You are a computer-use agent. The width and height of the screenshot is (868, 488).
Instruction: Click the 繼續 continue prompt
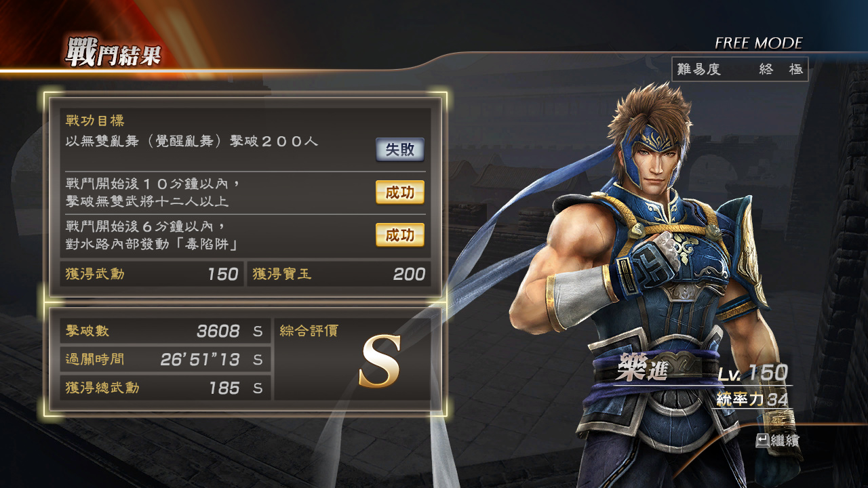pos(777,441)
